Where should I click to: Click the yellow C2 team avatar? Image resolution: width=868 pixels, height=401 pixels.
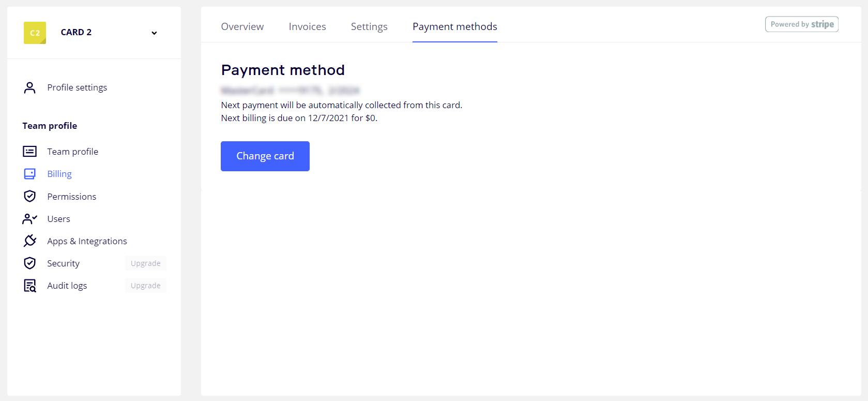(x=35, y=33)
